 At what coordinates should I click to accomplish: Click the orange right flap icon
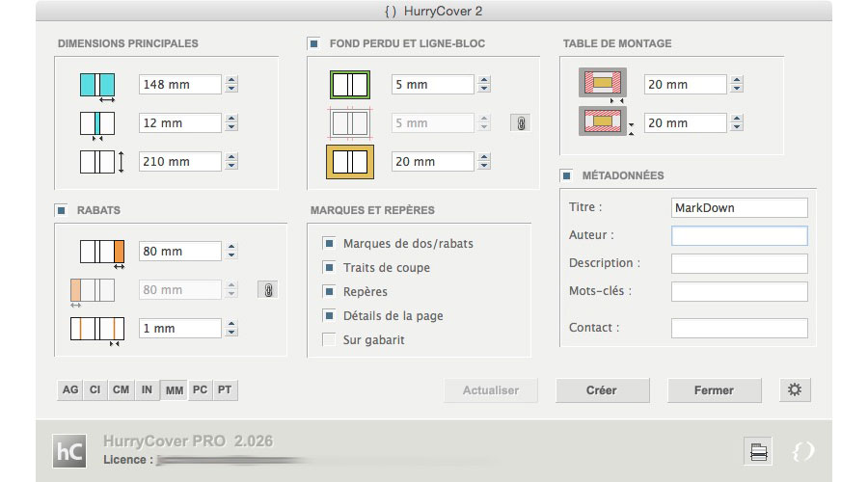[x=102, y=253]
